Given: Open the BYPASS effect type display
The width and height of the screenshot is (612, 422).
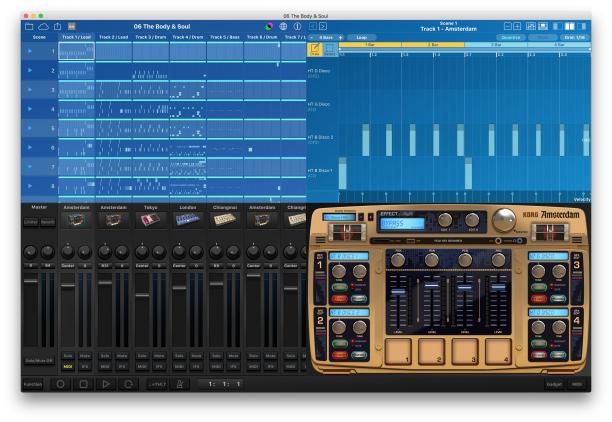Looking at the screenshot, I should click(x=402, y=224).
